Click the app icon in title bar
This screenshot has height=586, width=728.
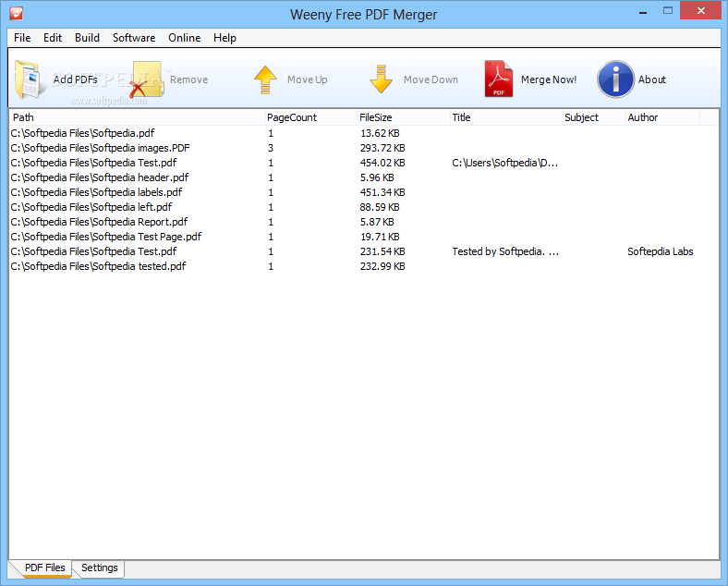click(17, 14)
